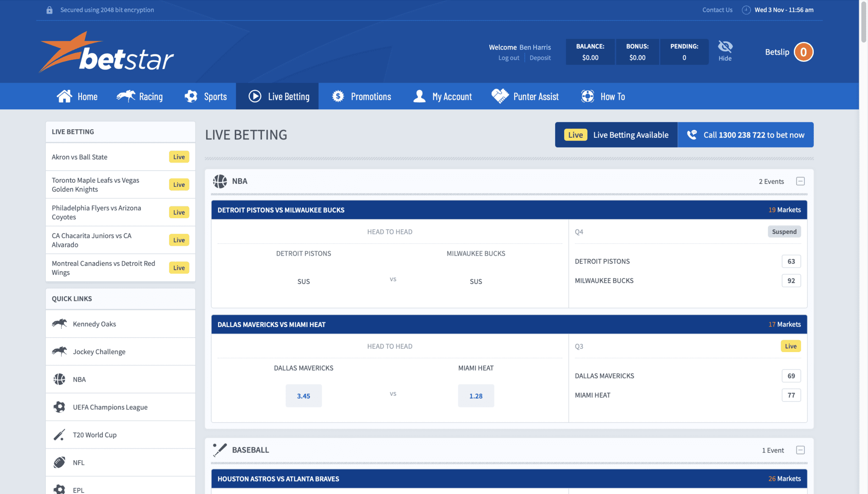The width and height of the screenshot is (868, 494).
Task: Click the Baseball bat section icon
Action: tap(220, 450)
